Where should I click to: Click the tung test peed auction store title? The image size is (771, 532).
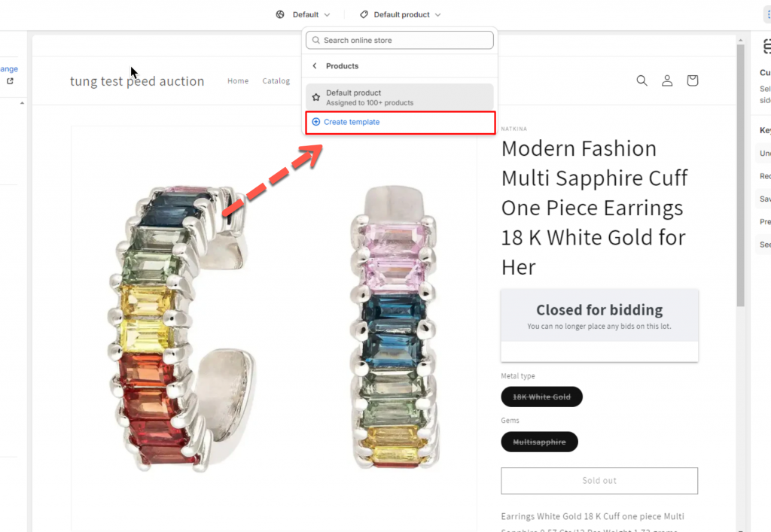point(137,81)
